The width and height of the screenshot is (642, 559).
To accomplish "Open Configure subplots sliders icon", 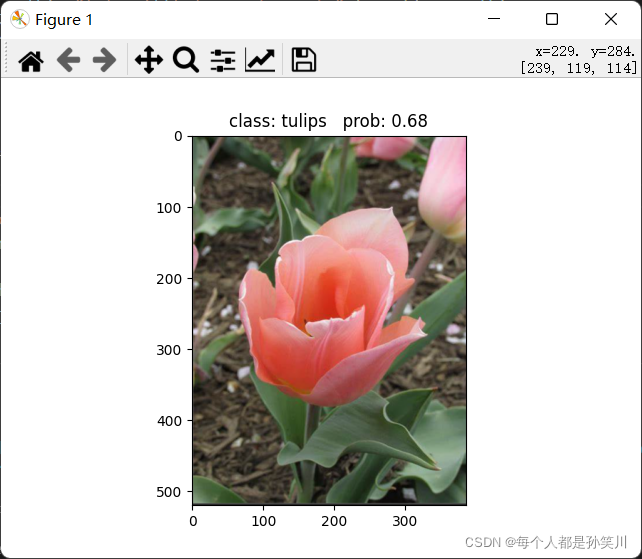I will pyautogui.click(x=223, y=61).
